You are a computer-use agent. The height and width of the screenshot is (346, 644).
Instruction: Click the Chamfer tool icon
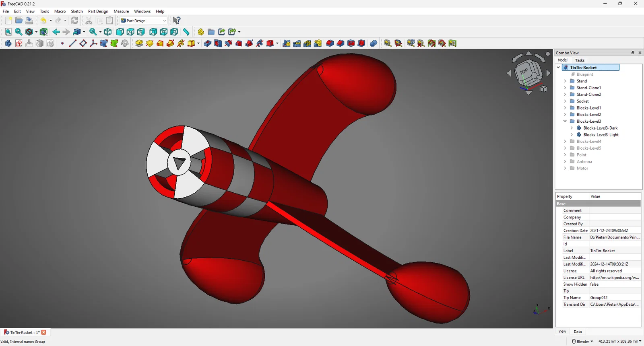[340, 43]
